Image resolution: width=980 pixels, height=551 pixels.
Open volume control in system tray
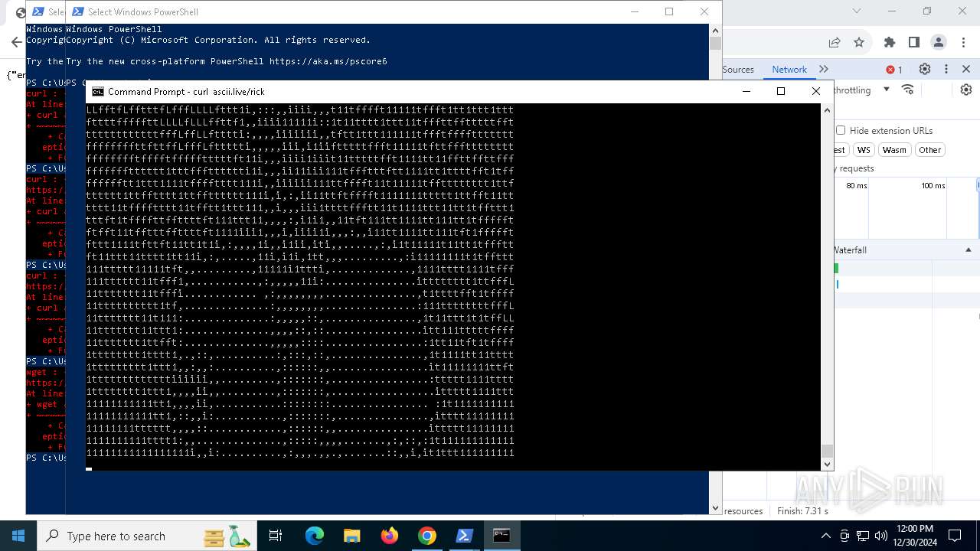881,536
